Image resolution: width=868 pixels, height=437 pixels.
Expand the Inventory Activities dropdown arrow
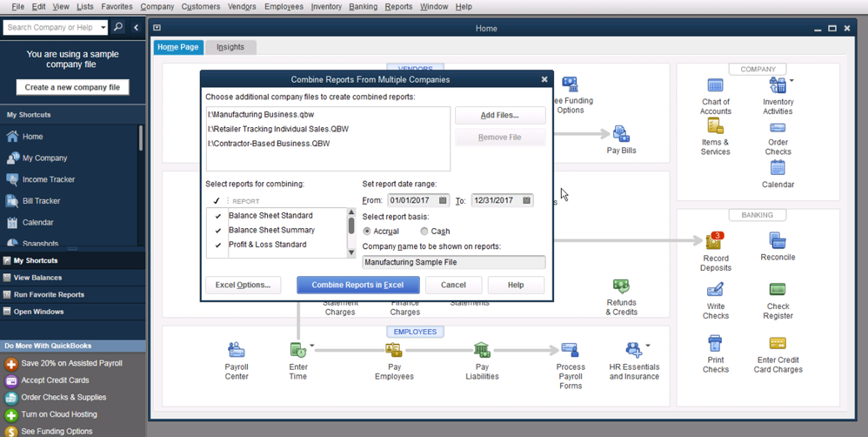791,80
